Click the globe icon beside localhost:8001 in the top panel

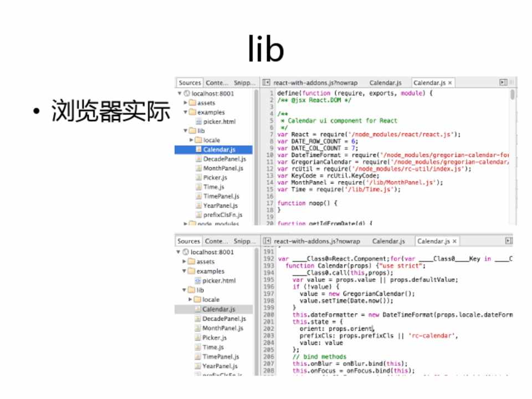click(186, 94)
